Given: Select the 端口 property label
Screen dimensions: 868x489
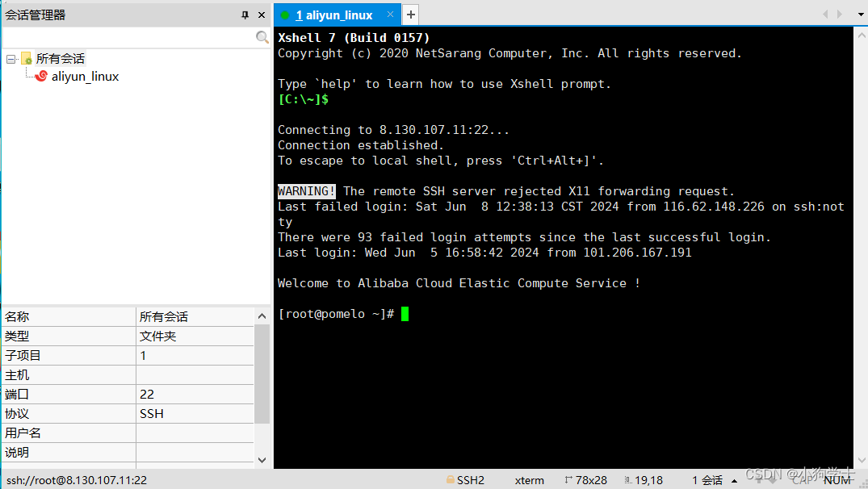Looking at the screenshot, I should [17, 395].
